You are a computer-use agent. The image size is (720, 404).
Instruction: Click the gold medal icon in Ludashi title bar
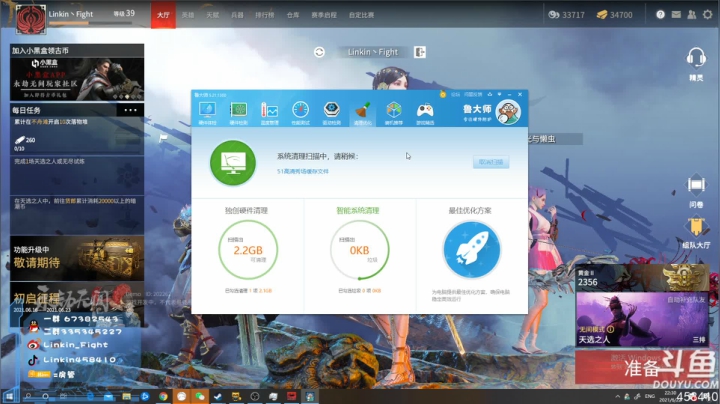(443, 95)
